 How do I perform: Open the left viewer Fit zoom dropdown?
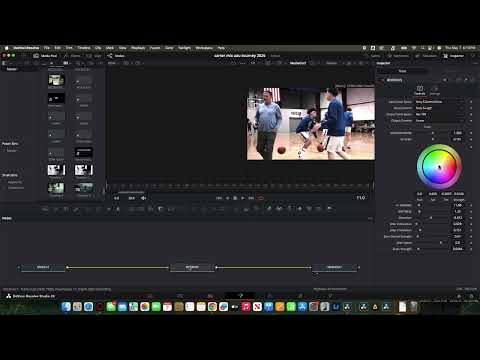(113, 63)
